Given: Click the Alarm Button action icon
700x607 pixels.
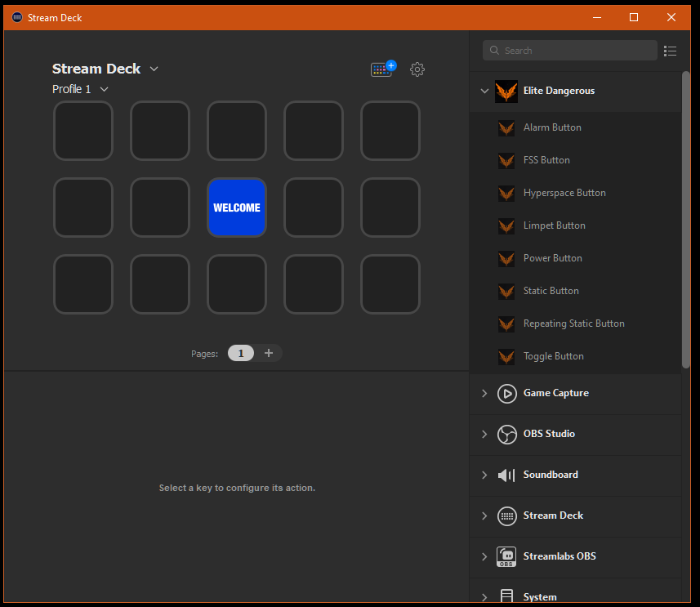Looking at the screenshot, I should coord(506,128).
